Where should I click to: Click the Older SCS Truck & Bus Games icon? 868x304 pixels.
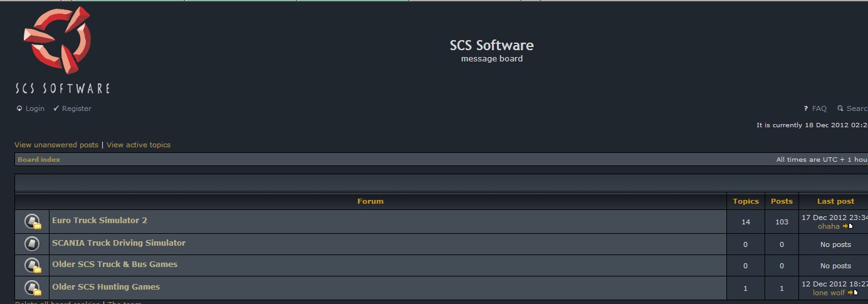pyautogui.click(x=33, y=265)
